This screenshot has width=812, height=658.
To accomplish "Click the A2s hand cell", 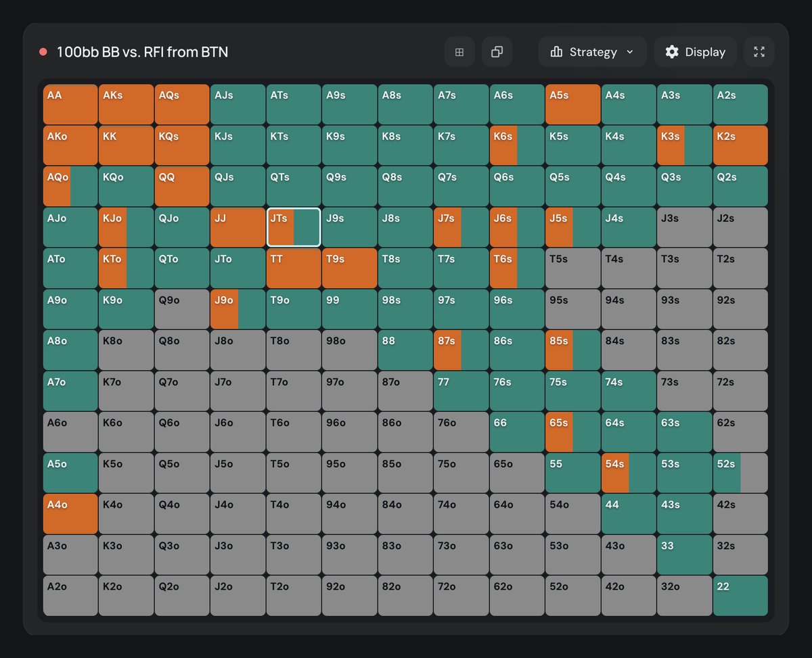I will click(x=740, y=104).
